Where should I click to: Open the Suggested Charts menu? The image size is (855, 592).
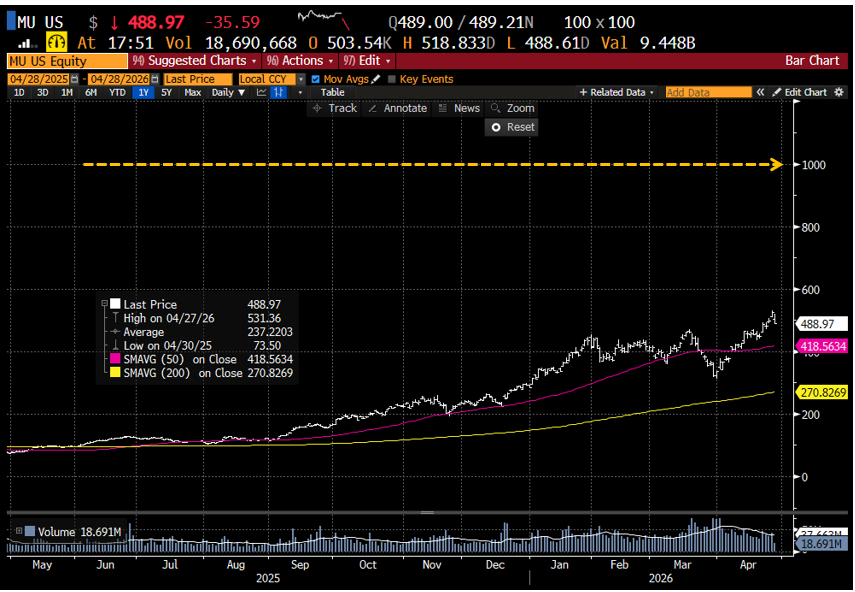(x=189, y=61)
